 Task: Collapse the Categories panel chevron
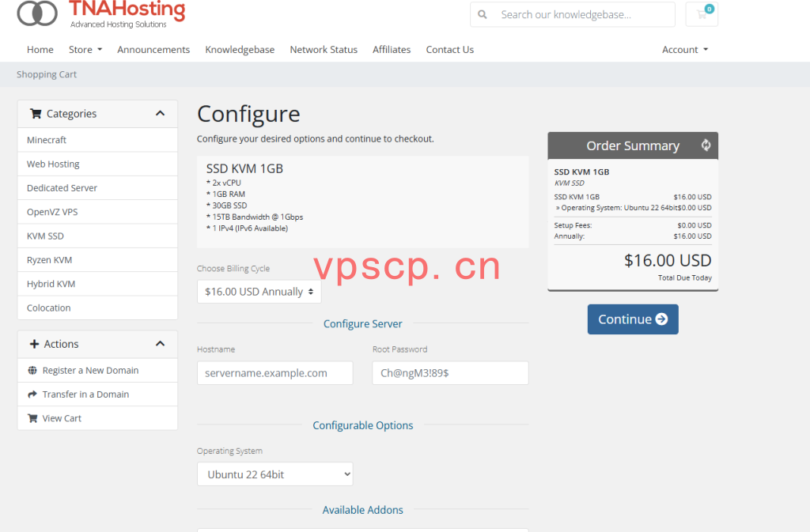[160, 114]
